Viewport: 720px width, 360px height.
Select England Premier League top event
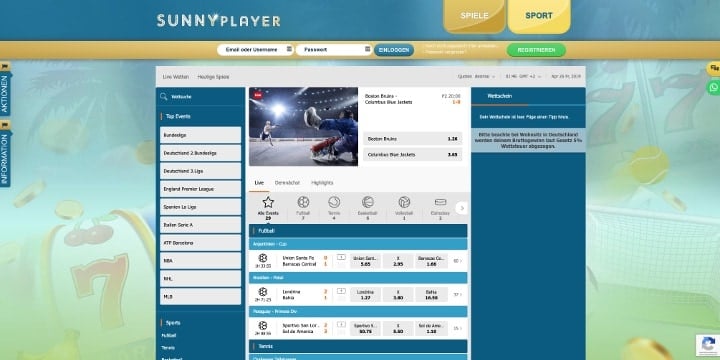click(200, 189)
